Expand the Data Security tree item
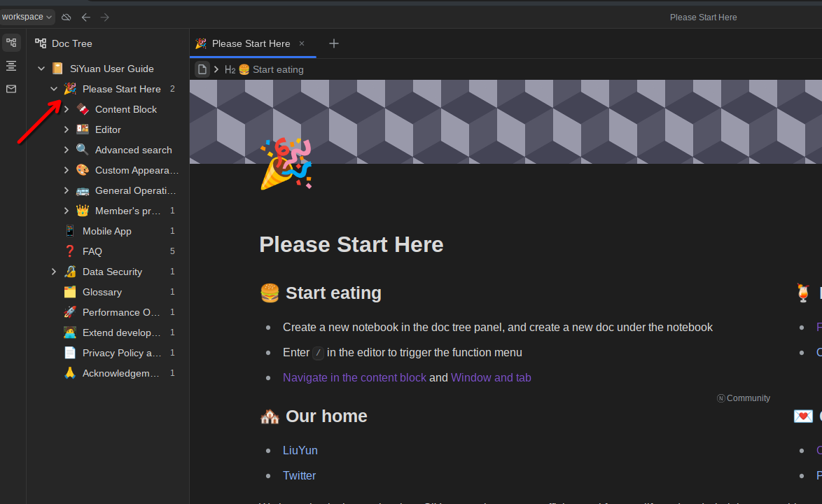 point(53,272)
